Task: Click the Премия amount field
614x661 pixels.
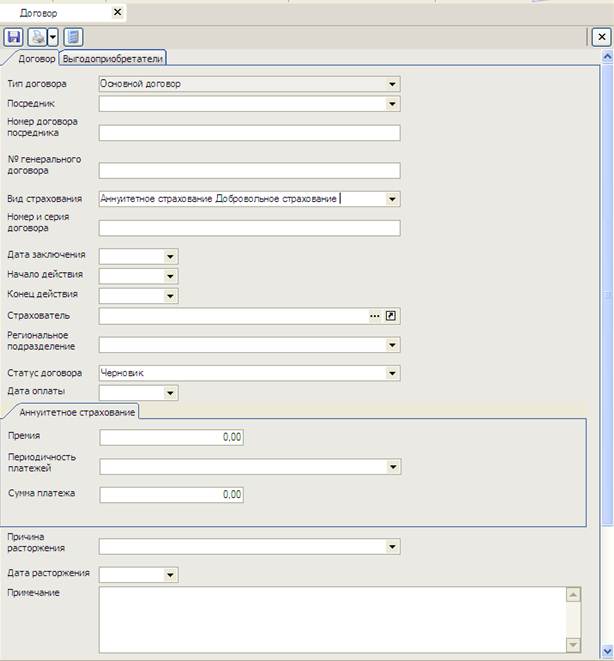Action: 171,437
